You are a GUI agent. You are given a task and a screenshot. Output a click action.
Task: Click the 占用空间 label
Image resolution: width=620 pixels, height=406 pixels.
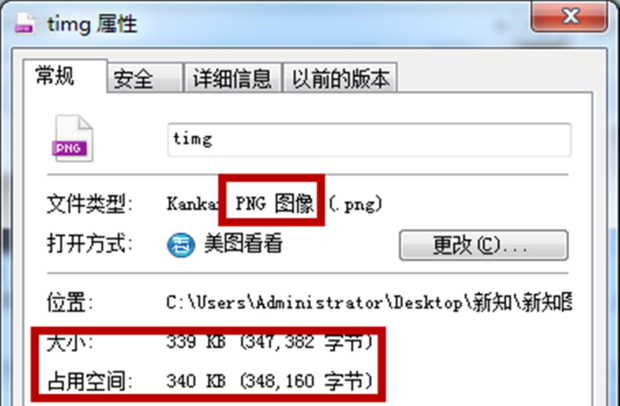click(x=90, y=381)
